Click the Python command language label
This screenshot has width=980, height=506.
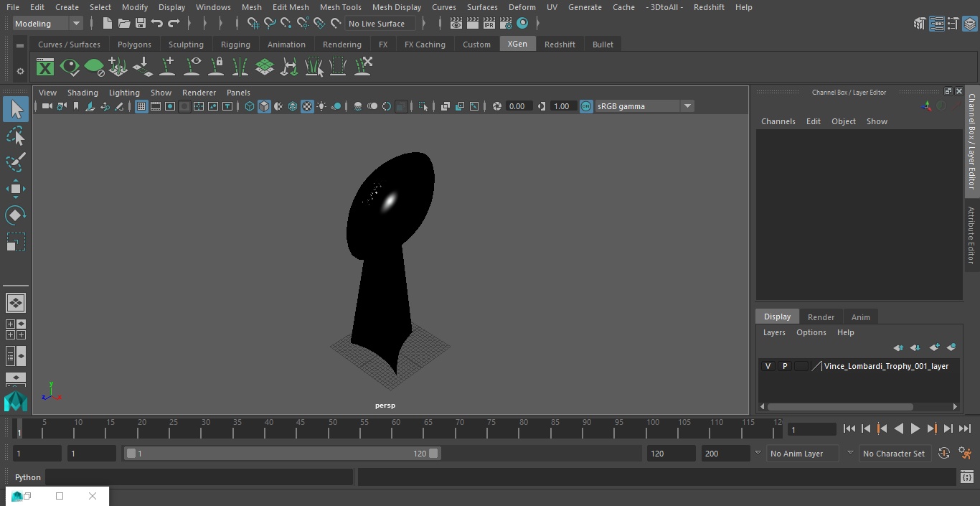28,477
